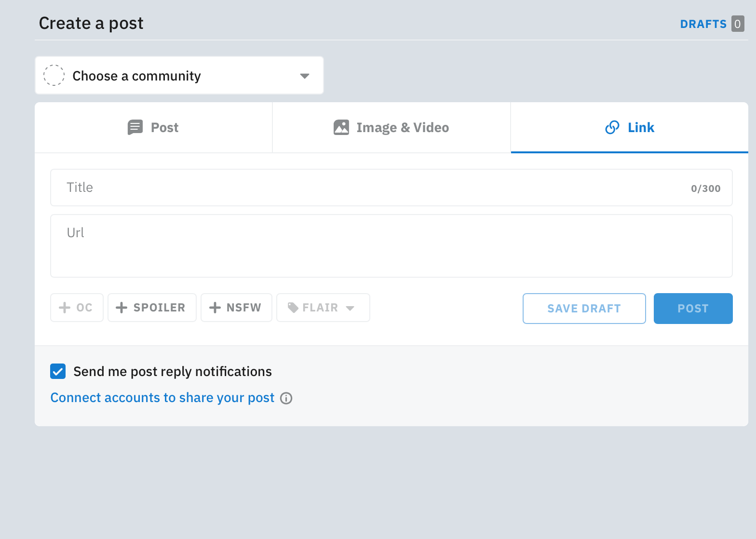Click the plus icon on NSFW button

pyautogui.click(x=215, y=308)
